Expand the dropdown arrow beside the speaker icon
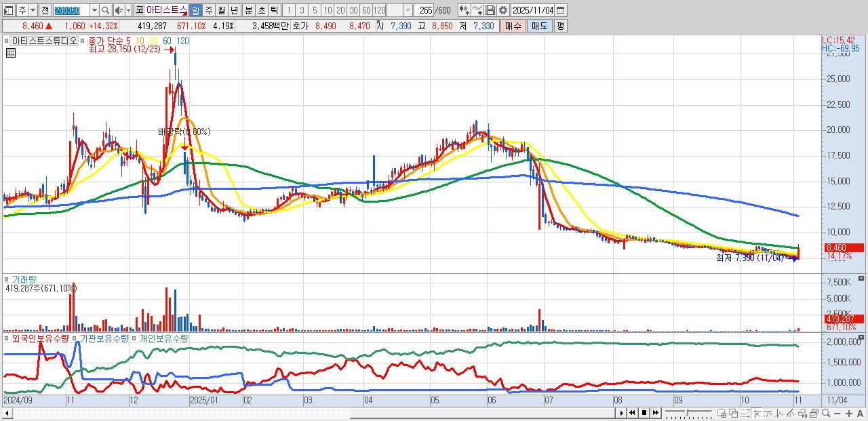 [x=128, y=10]
